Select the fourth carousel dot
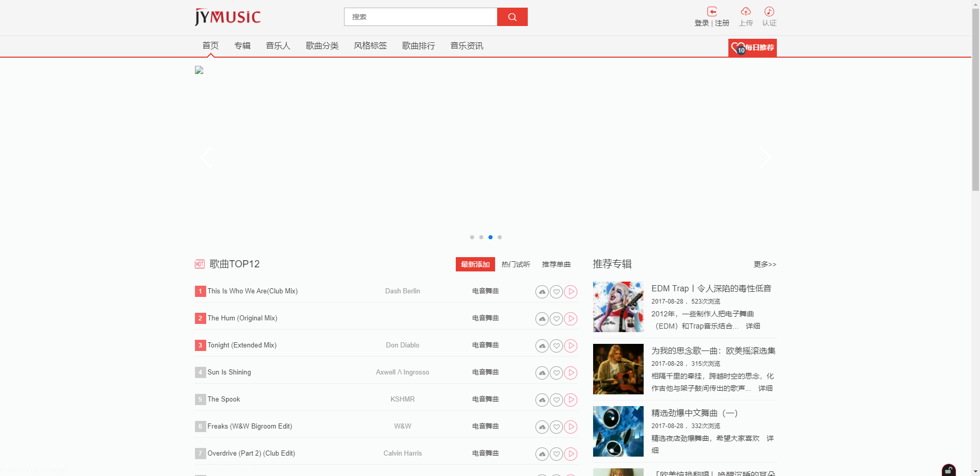 (x=500, y=237)
